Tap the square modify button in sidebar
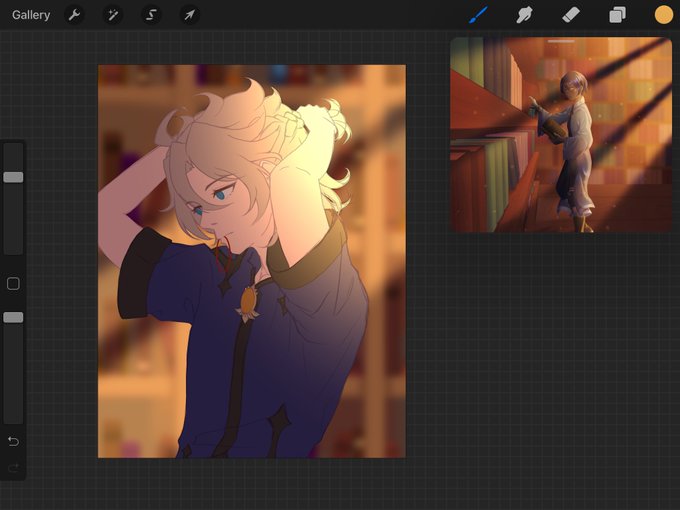 pos(13,284)
